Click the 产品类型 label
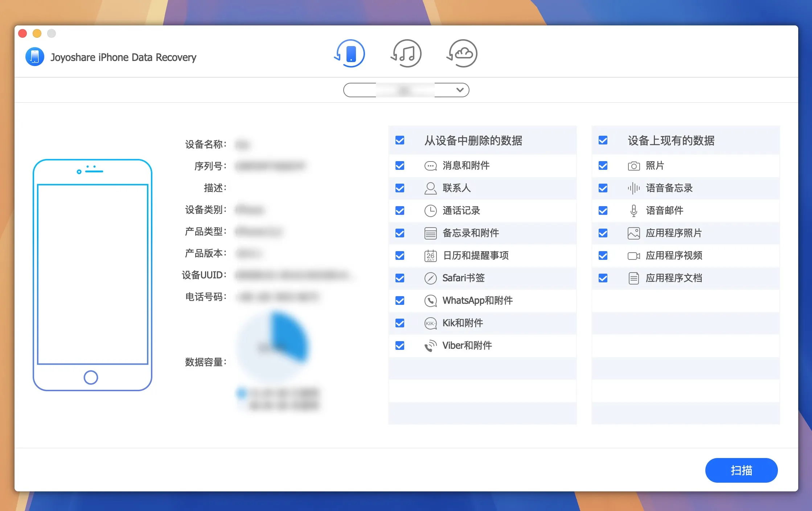The width and height of the screenshot is (812, 511). [206, 232]
